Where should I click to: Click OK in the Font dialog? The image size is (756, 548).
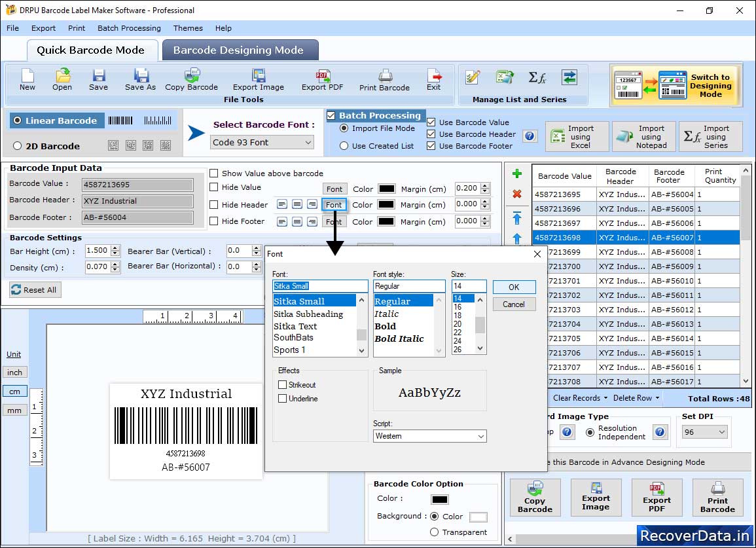tap(514, 287)
